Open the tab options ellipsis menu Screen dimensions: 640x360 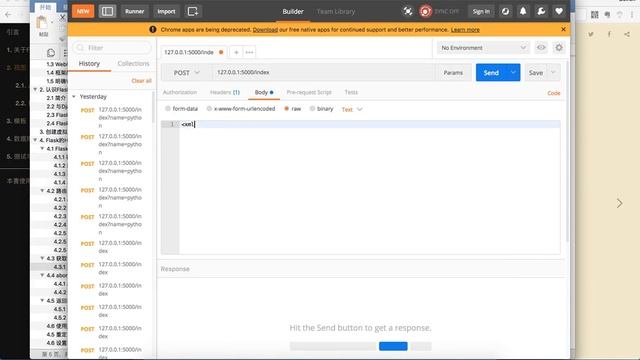[249, 52]
